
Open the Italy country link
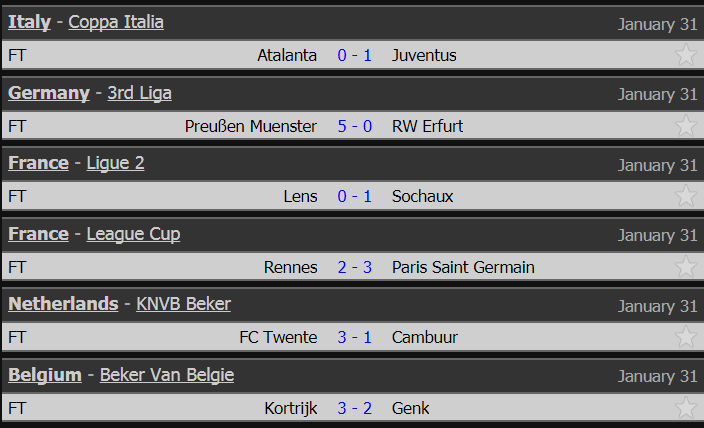click(29, 22)
